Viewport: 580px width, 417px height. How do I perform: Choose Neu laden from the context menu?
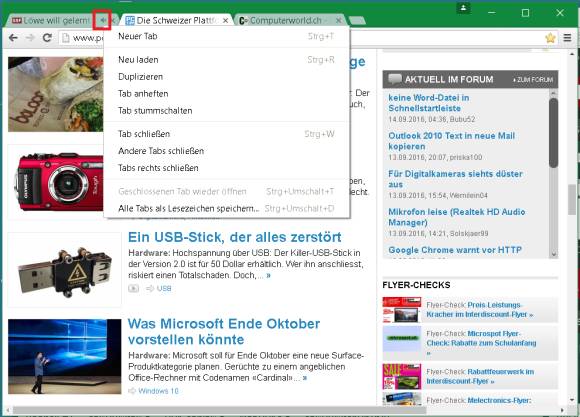226,60
